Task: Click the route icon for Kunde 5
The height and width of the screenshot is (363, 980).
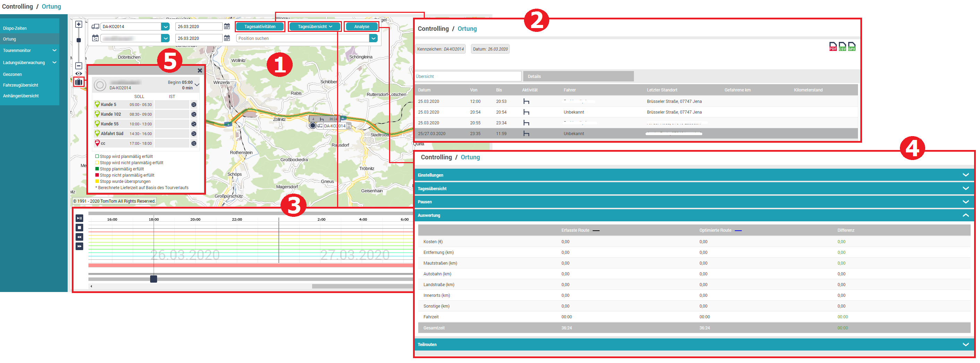Action: 194,105
